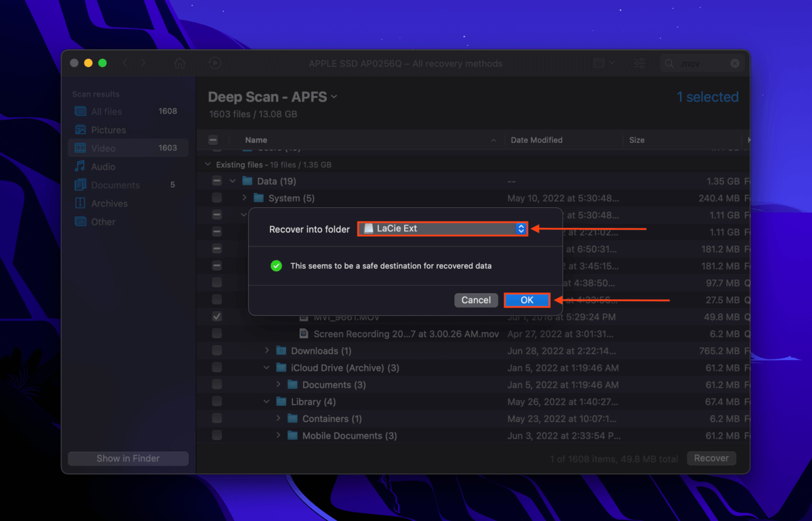Open the LaCie Ext destination dropdown
Image resolution: width=812 pixels, height=521 pixels.
pos(443,229)
